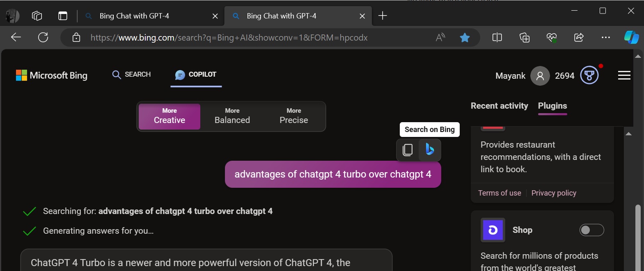Minimize the browser window
The image size is (644, 271).
click(x=574, y=11)
